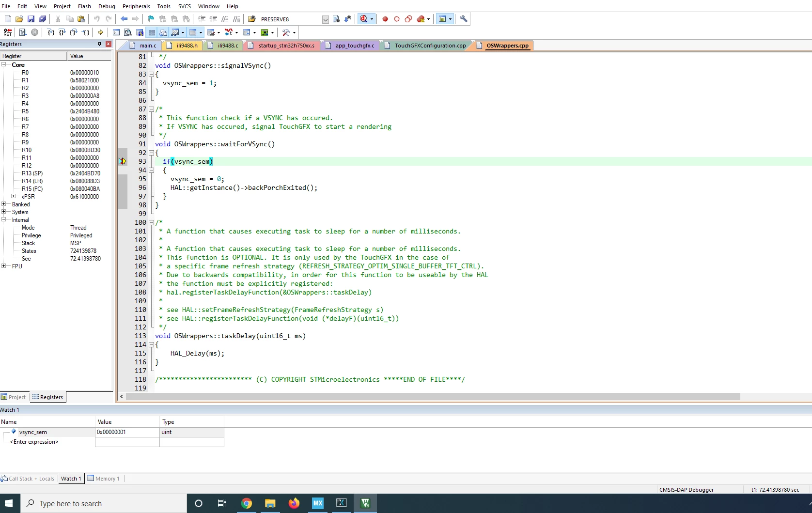This screenshot has width=812, height=513.
Task: Toggle the Command Window button
Action: coord(116,32)
